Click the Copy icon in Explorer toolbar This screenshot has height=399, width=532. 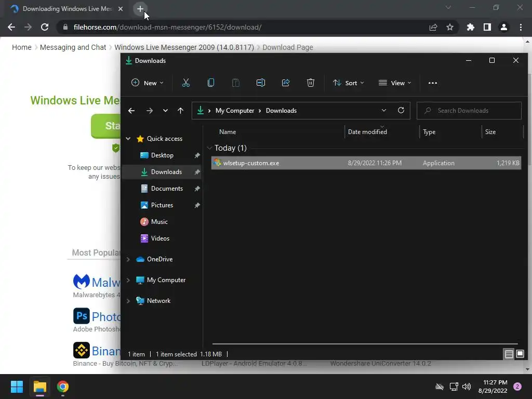coord(211,83)
